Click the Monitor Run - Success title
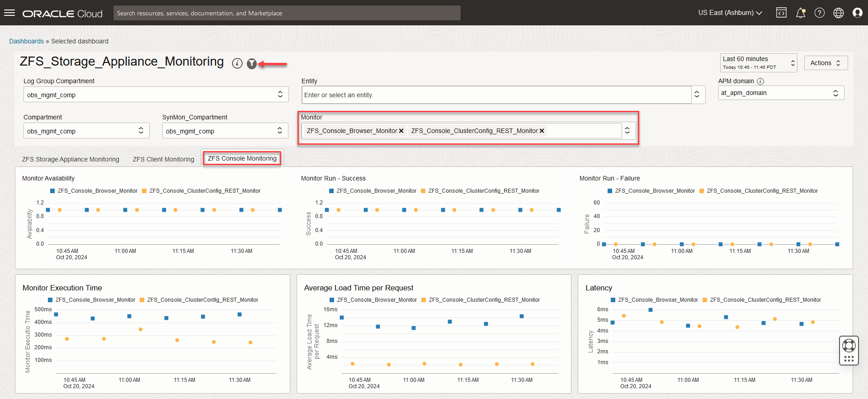868x399 pixels. 333,178
